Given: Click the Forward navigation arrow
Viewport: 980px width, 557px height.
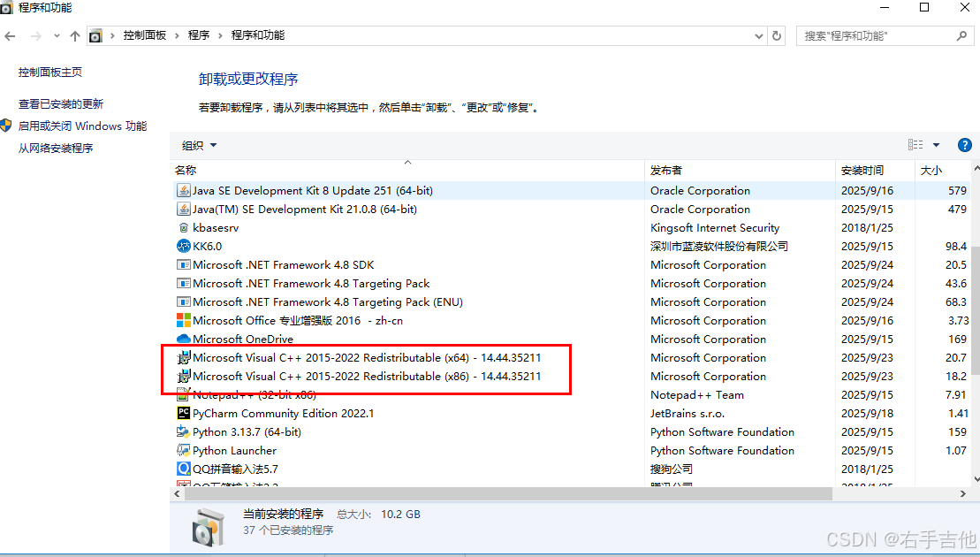Looking at the screenshot, I should click(x=35, y=36).
